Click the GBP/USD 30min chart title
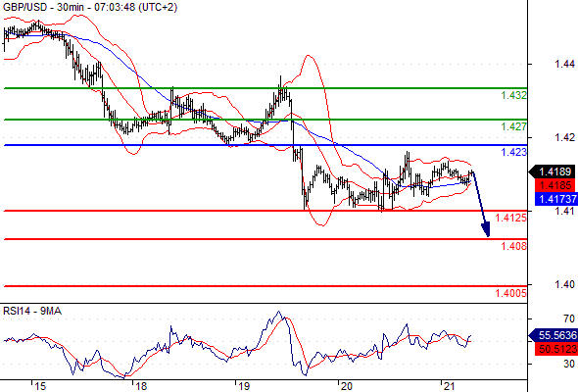Image resolution: width=578 pixels, height=392 pixels. coord(90,7)
